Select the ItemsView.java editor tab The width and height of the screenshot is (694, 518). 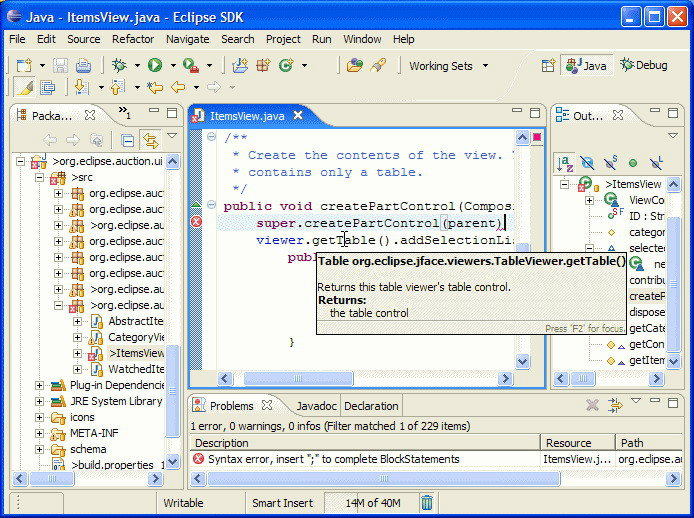(247, 116)
